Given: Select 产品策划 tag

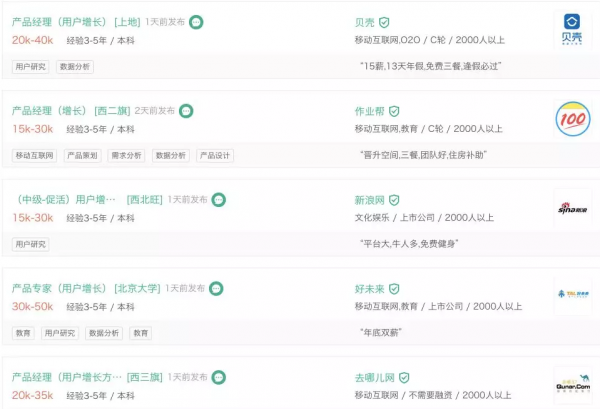Looking at the screenshot, I should pyautogui.click(x=83, y=155).
